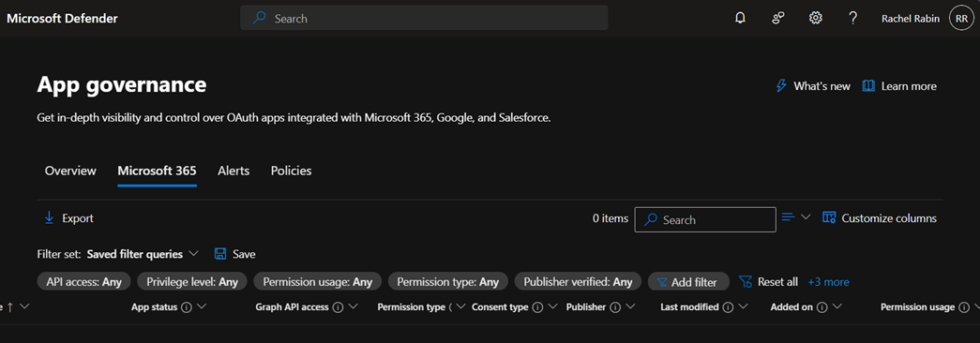
Task: Switch to the Overview tab
Action: [70, 171]
